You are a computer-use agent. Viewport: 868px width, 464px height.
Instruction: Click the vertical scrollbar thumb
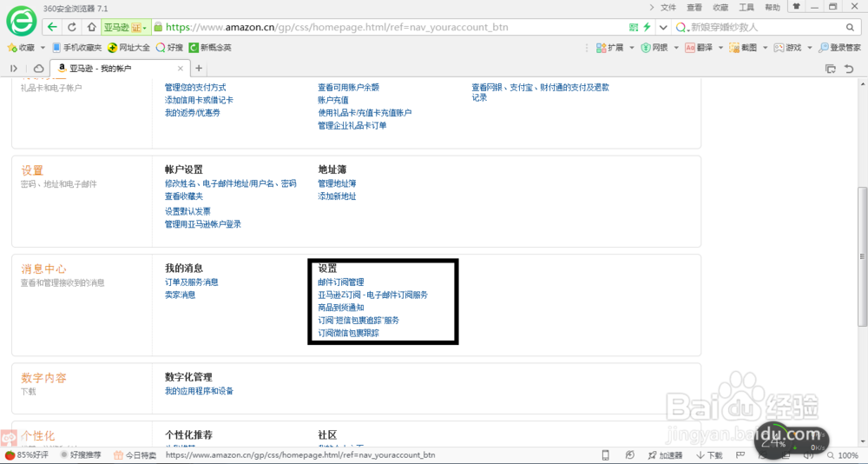click(x=862, y=256)
